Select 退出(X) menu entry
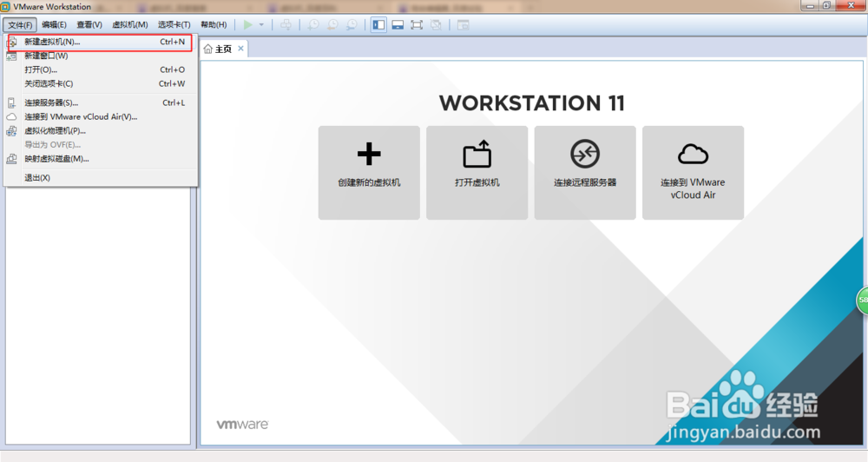 100,177
